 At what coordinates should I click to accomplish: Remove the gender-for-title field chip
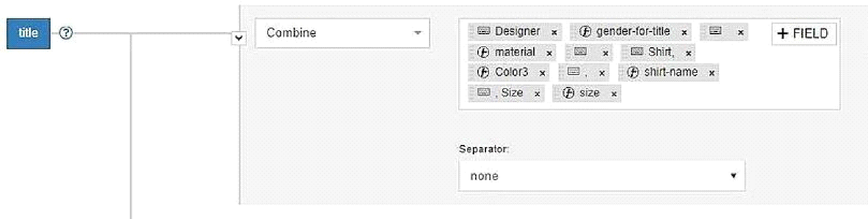684,33
